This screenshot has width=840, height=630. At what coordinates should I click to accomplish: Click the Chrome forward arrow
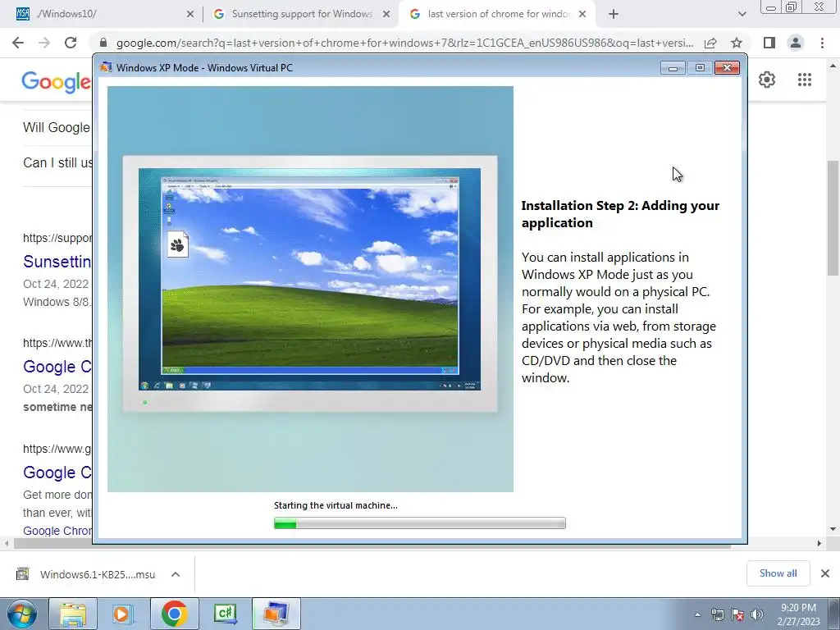44,43
